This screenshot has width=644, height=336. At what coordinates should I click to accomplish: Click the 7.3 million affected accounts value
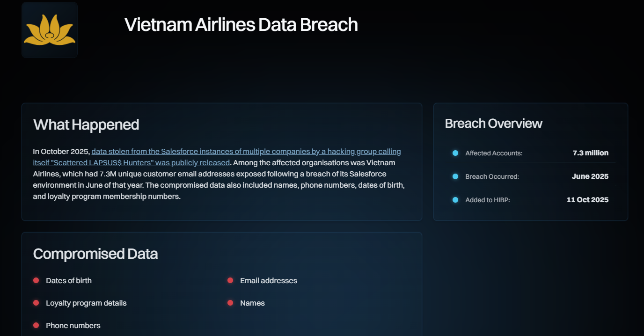(x=590, y=153)
